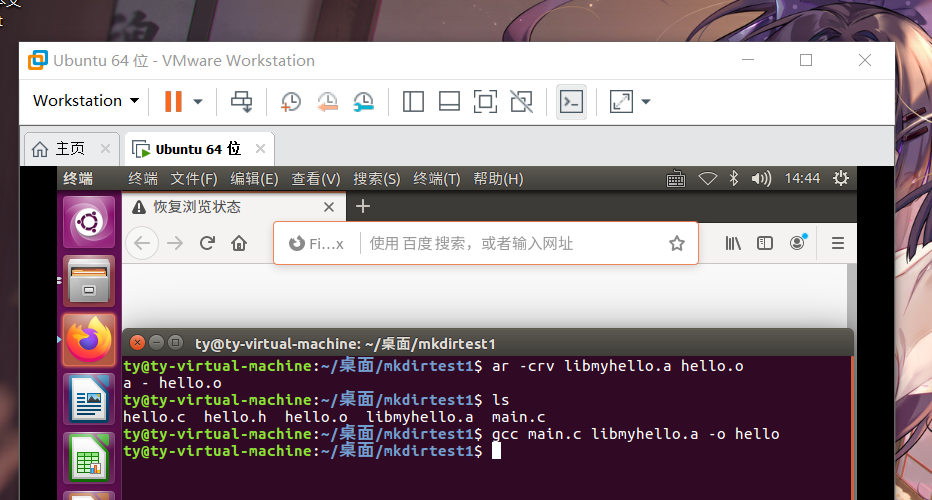
Task: Send Ctrl+Alt+Del to the VM
Action: pos(241,102)
